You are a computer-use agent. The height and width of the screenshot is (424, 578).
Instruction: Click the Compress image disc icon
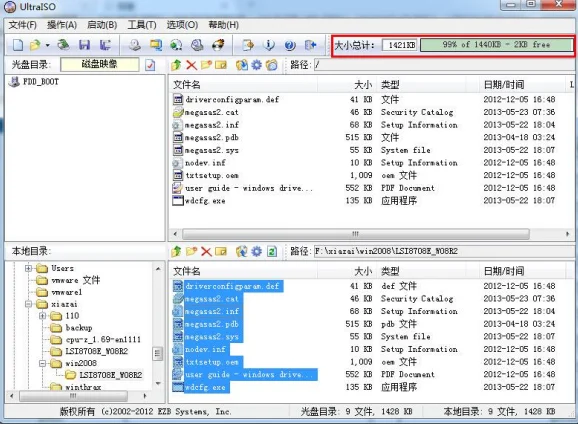click(x=197, y=45)
